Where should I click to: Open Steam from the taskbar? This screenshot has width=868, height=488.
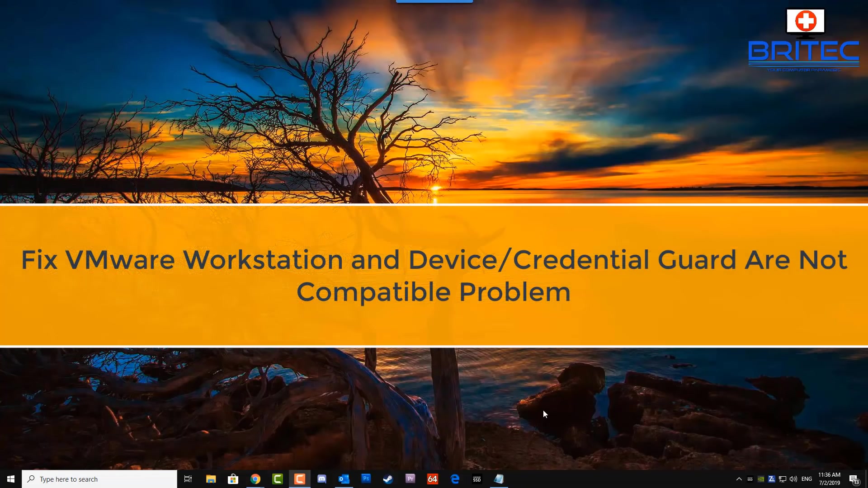click(388, 479)
